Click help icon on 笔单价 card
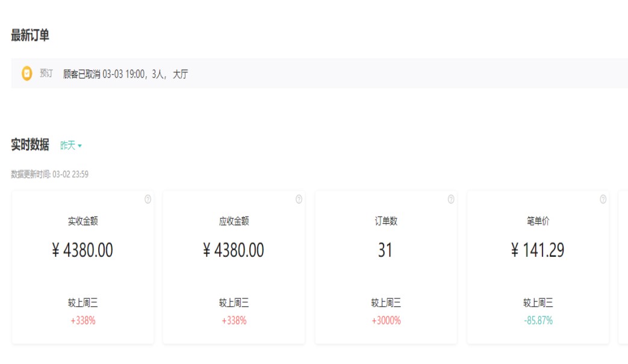628x364 pixels. click(603, 200)
